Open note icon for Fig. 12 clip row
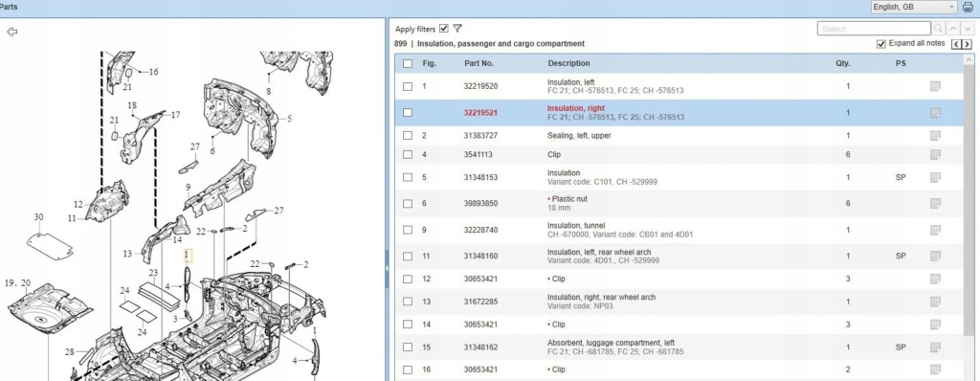Viewport: 980px width, 381px height. point(935,279)
